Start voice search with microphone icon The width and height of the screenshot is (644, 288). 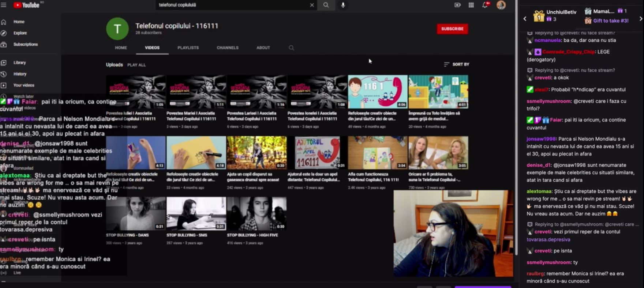click(343, 5)
